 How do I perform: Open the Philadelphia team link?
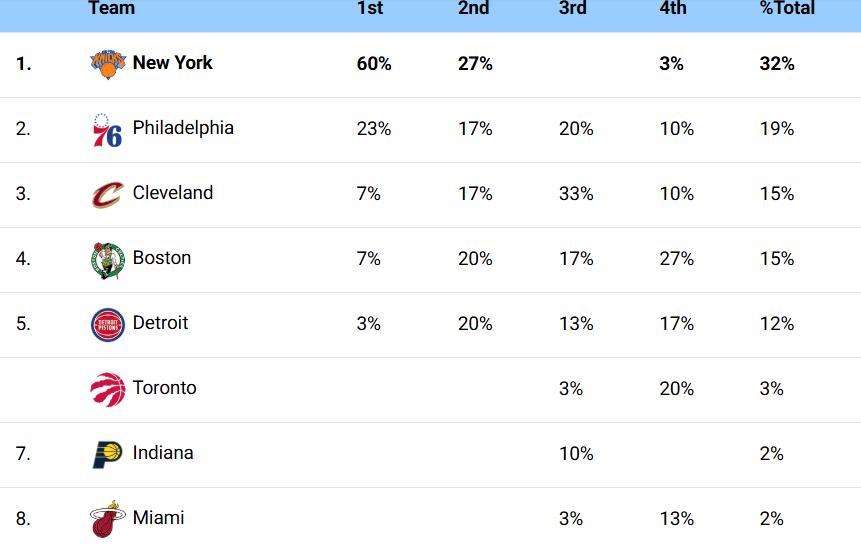click(x=183, y=128)
